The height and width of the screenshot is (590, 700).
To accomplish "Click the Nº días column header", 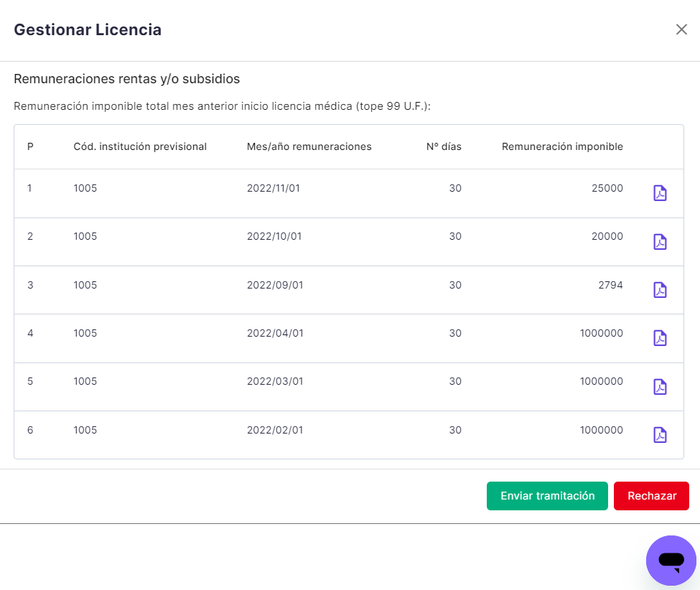I will tap(444, 146).
